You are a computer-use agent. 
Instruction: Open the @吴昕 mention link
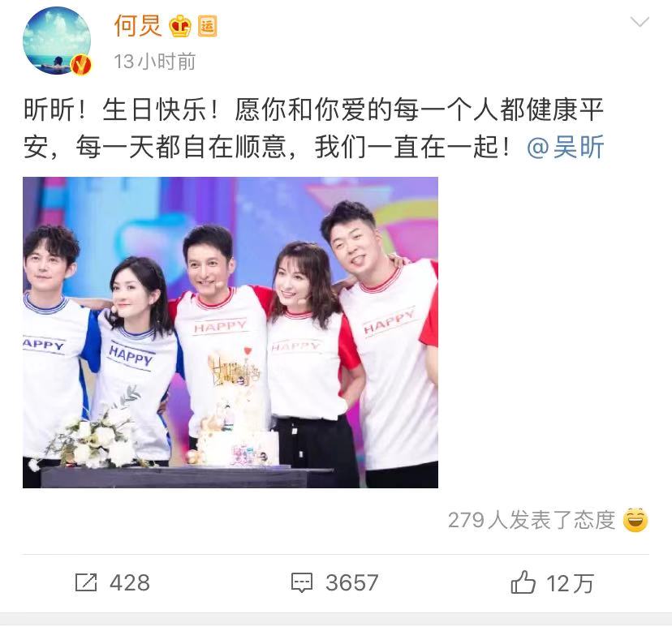566,147
